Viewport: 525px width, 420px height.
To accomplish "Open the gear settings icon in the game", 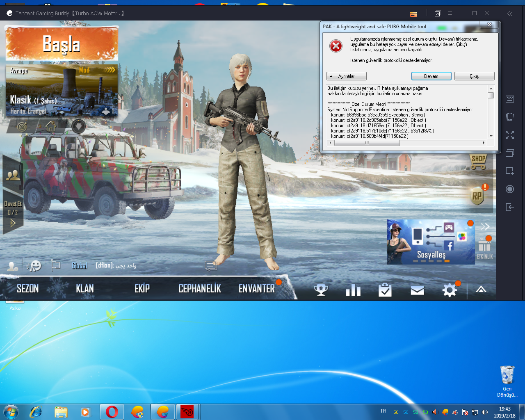I will pos(450,290).
